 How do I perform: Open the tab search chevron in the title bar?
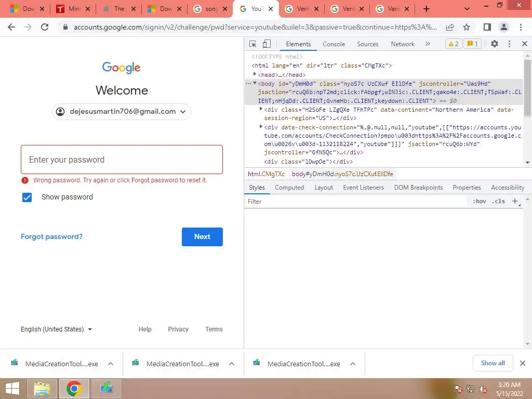coord(467,9)
